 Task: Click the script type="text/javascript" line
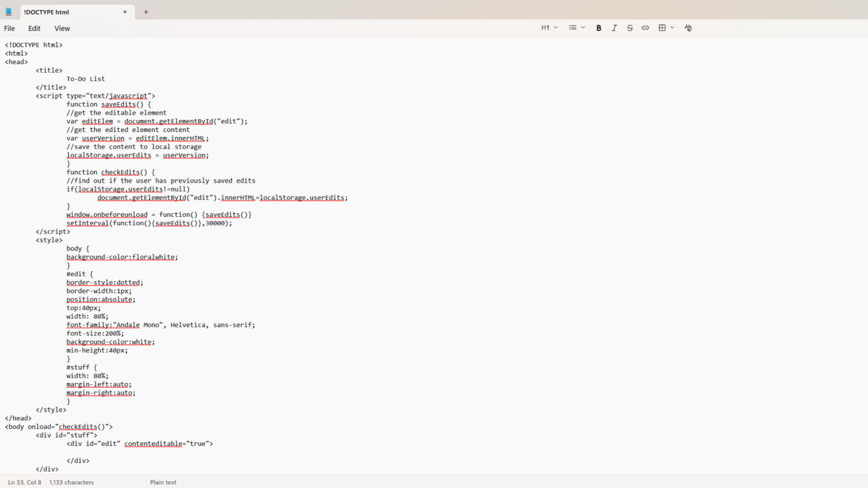95,96
